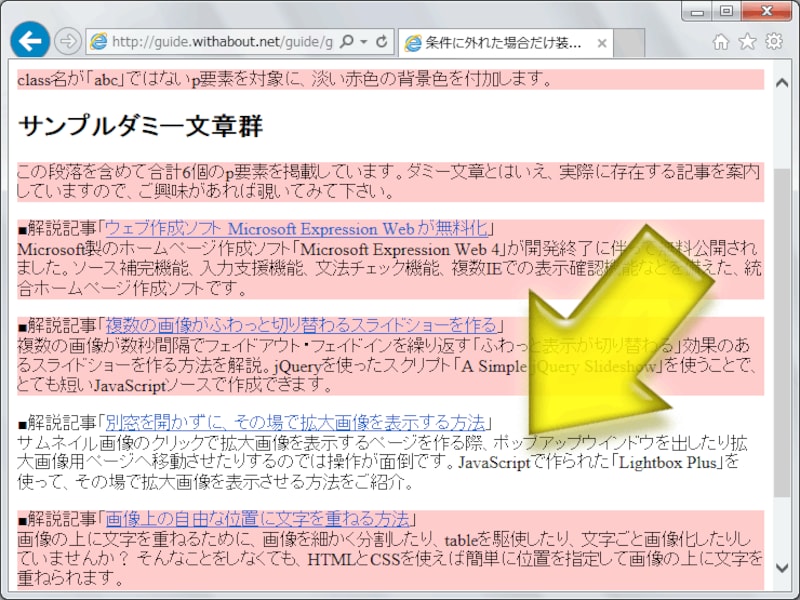The height and width of the screenshot is (600, 800).
Task: Click the Forward navigation arrow
Action: pos(68,42)
